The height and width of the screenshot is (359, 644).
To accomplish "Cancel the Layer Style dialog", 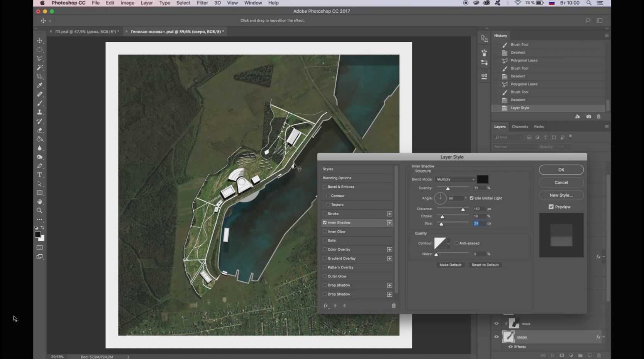I will [561, 182].
